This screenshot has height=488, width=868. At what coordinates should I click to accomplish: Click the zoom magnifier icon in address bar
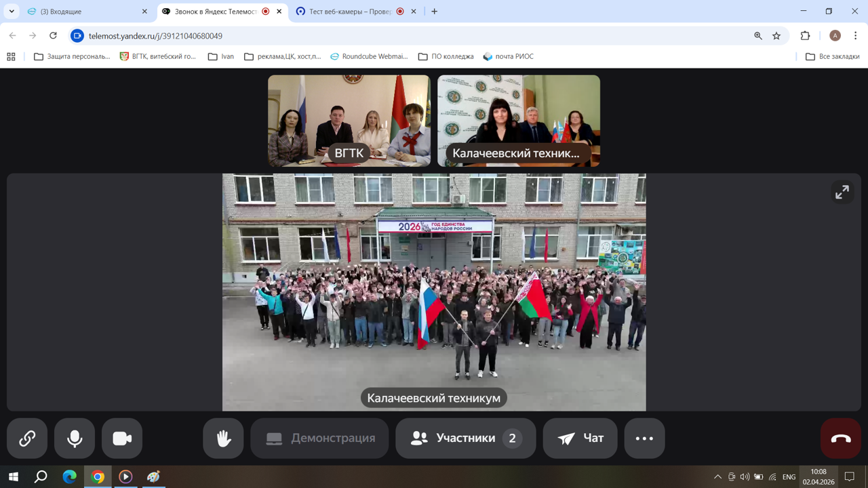click(x=758, y=36)
